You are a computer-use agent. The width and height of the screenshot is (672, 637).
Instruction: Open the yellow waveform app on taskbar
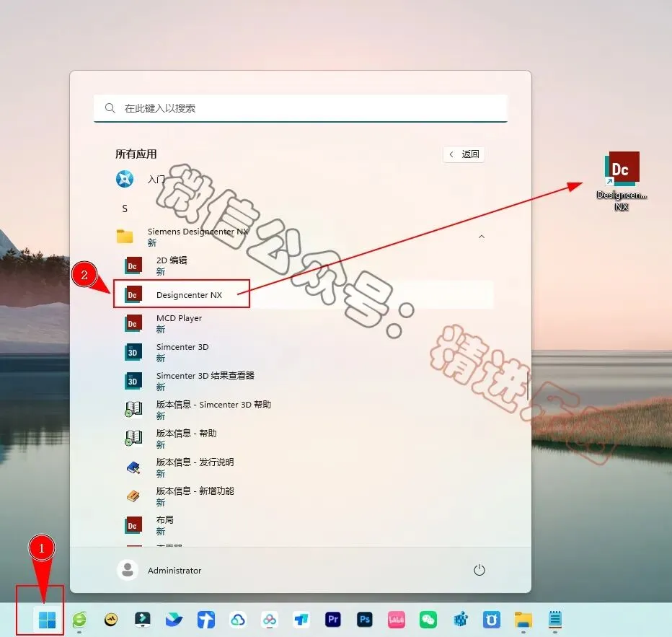(x=111, y=620)
